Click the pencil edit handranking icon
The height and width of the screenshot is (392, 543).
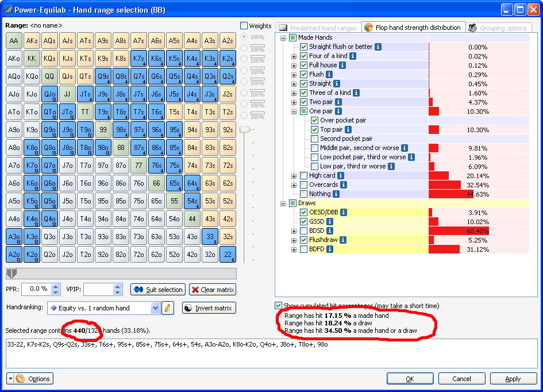click(x=168, y=308)
